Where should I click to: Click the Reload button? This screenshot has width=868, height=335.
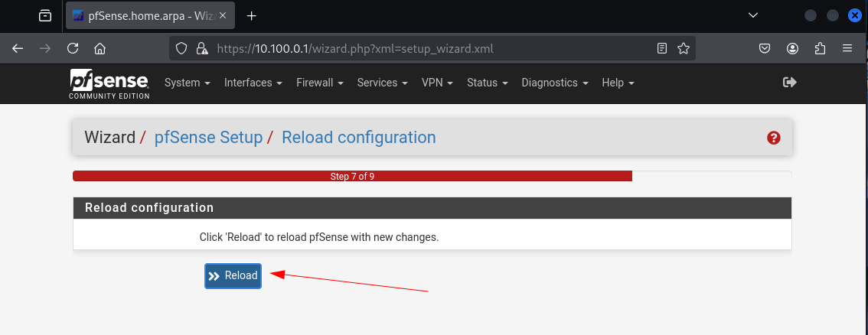233,276
